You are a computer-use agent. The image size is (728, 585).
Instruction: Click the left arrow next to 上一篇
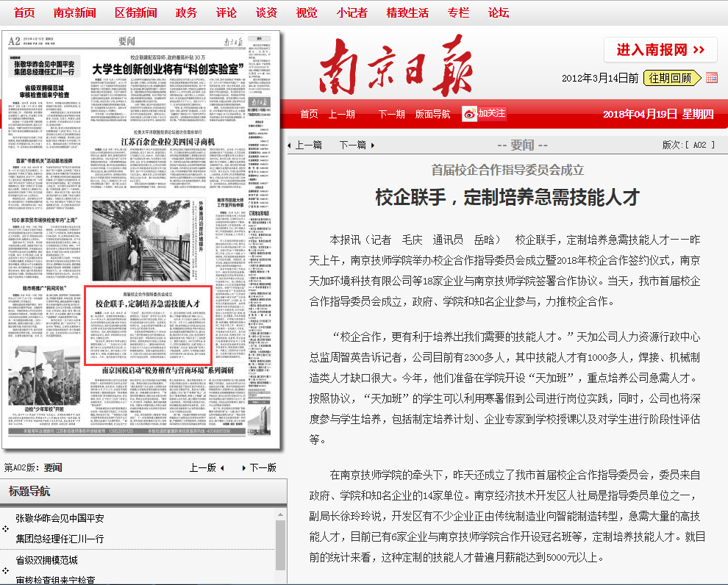click(289, 146)
